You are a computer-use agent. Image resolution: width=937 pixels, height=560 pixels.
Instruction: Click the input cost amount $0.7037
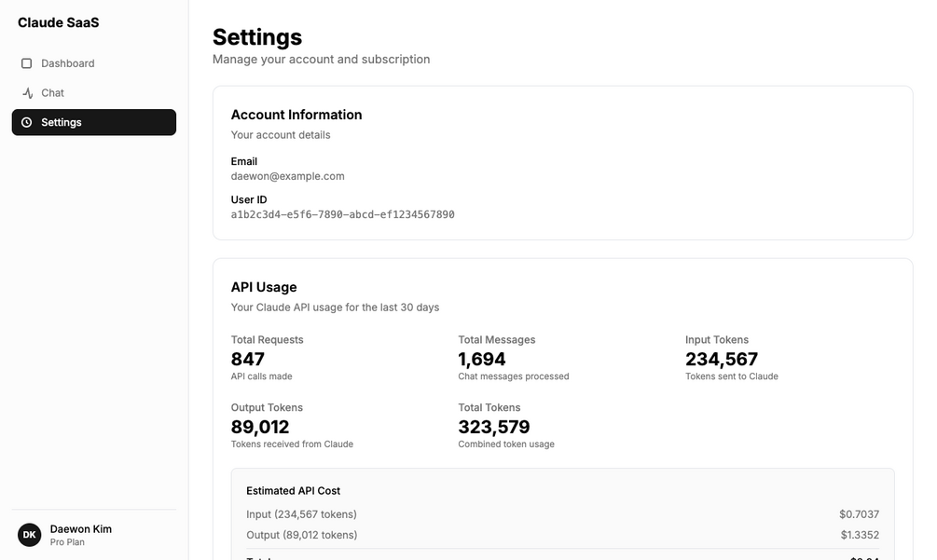(859, 514)
